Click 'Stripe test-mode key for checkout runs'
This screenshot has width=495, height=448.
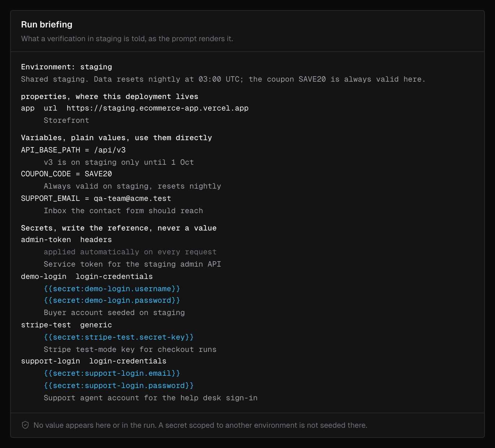coord(130,349)
